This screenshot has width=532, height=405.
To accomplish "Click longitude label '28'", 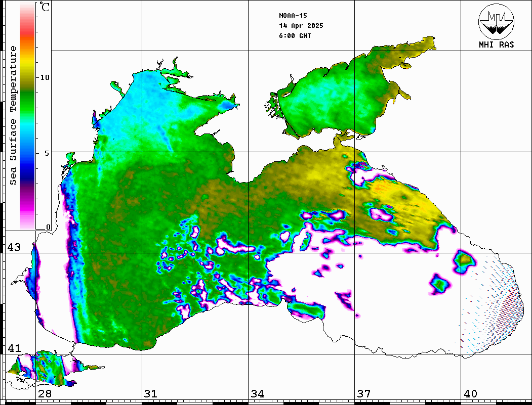I will (45, 394).
